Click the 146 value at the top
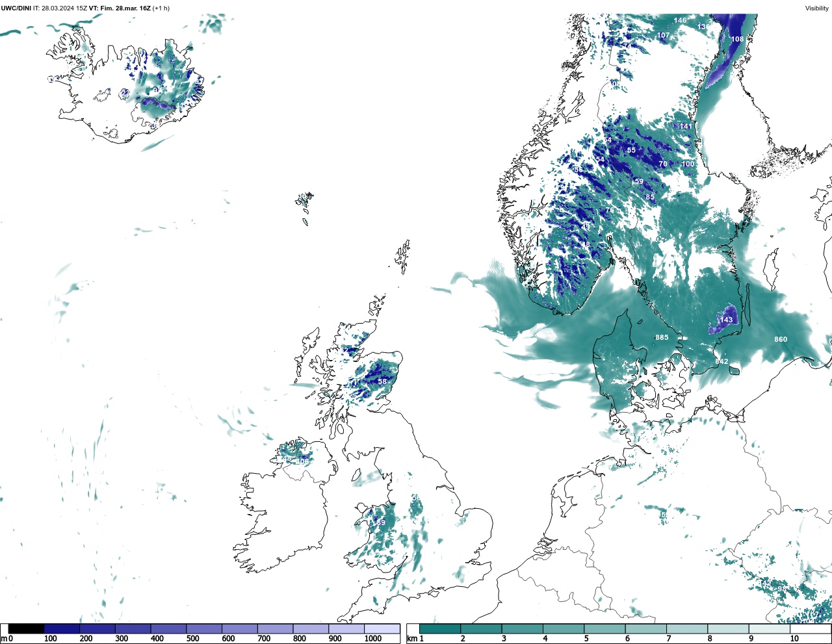832x644 pixels. pos(680,20)
